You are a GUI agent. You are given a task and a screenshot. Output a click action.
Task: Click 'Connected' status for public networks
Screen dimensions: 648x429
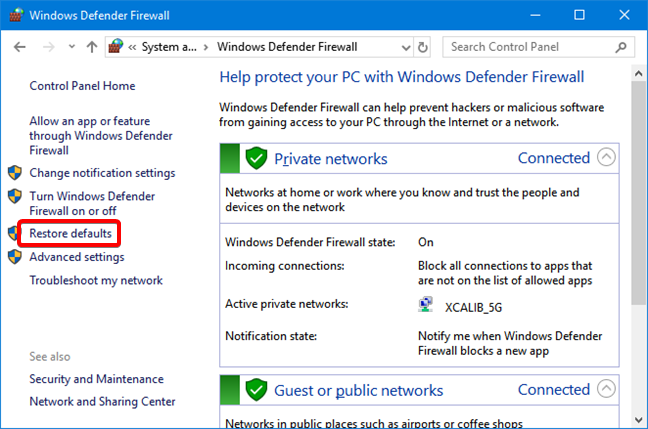pos(554,390)
